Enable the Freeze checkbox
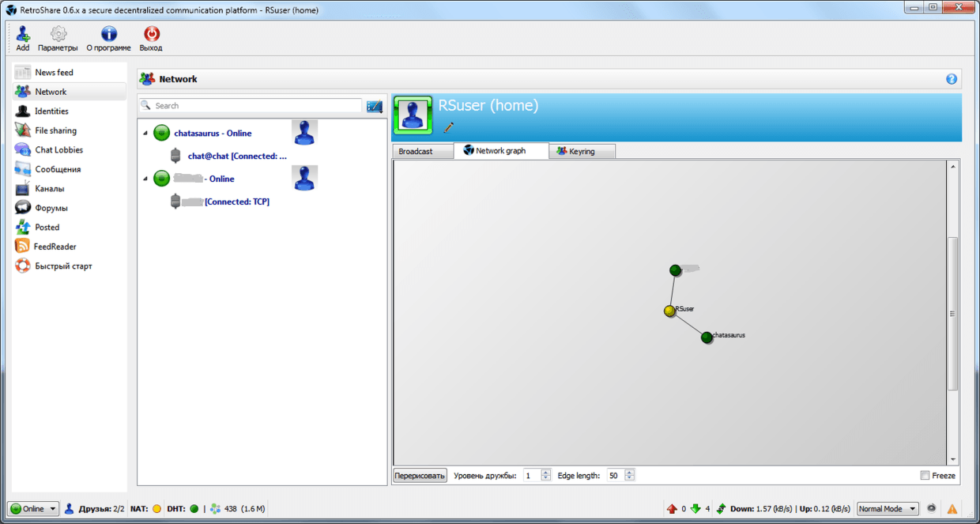Viewport: 980px width, 524px height. point(925,476)
